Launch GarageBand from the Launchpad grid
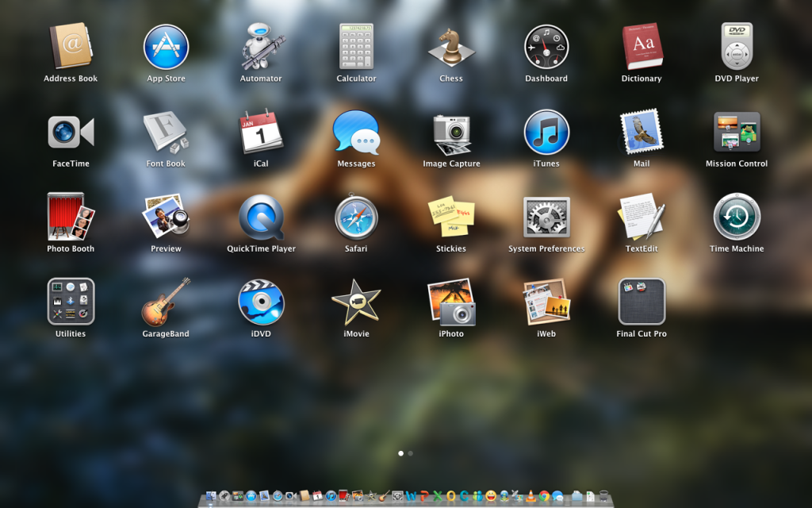Image resolution: width=812 pixels, height=508 pixels. 166,302
